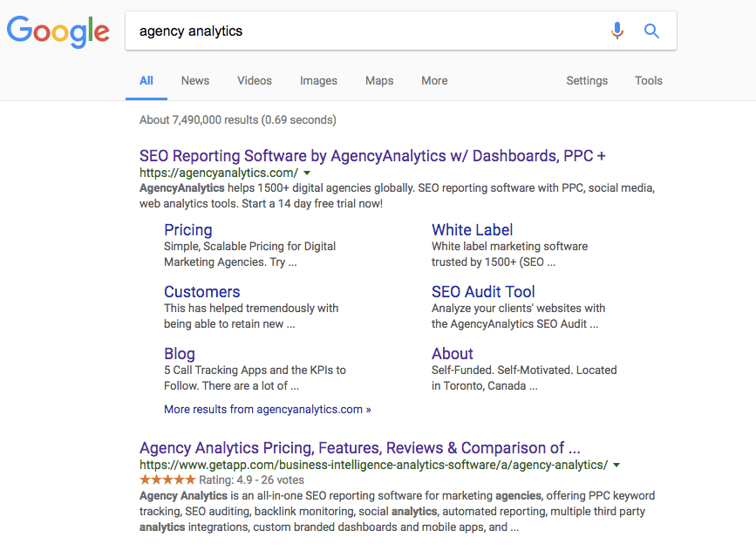Click the Rating: 4.9 - 26 votes text
This screenshot has height=551, width=756.
pos(252,480)
